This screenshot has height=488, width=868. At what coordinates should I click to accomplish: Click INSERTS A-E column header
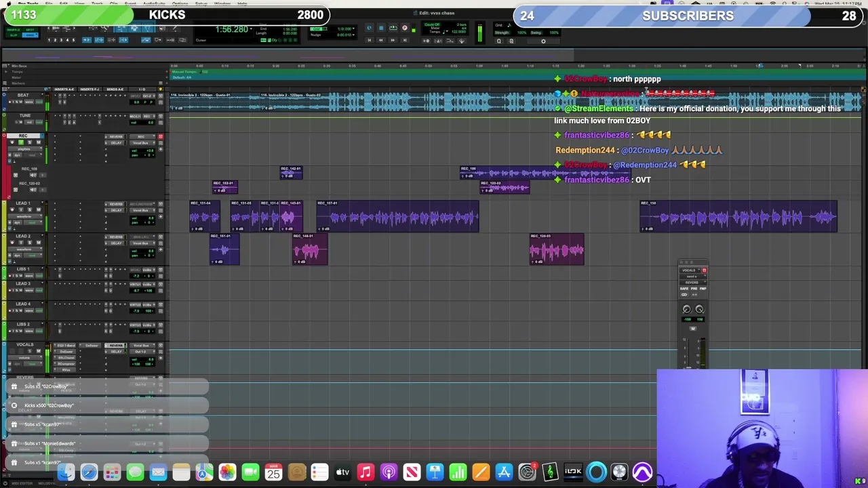coord(64,89)
